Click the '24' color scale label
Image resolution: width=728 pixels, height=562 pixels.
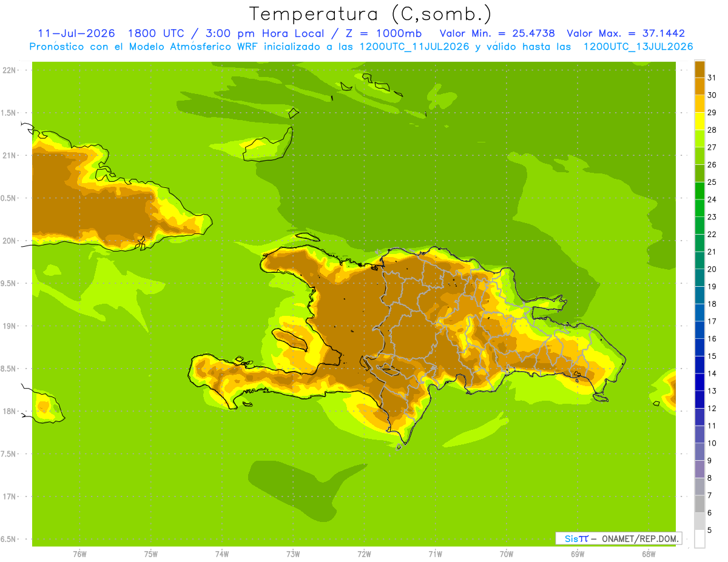pos(712,199)
